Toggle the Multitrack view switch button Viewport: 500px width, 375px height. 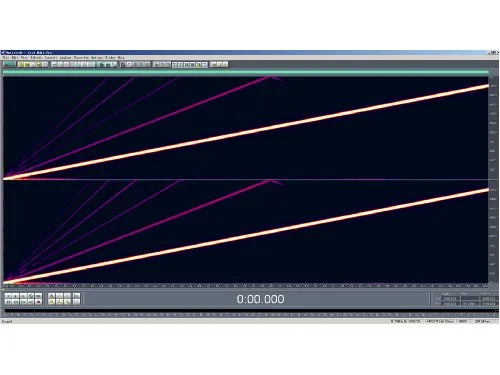pyautogui.click(x=9, y=64)
